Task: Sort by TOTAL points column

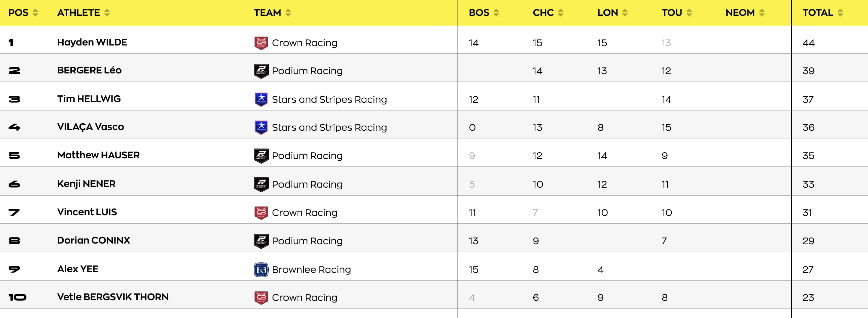Action: point(840,13)
